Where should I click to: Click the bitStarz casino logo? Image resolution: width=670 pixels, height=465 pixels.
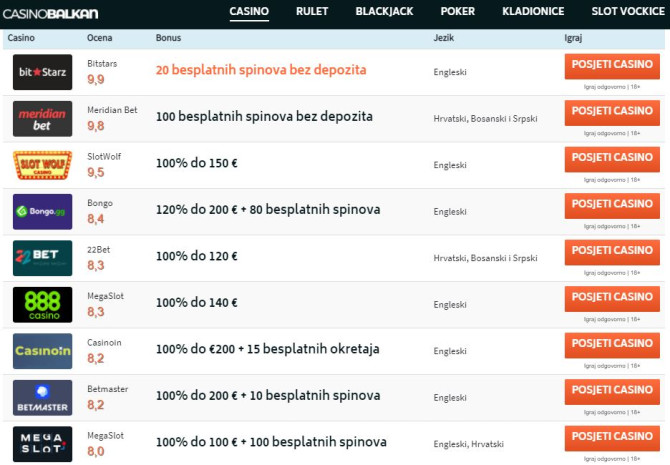point(42,72)
